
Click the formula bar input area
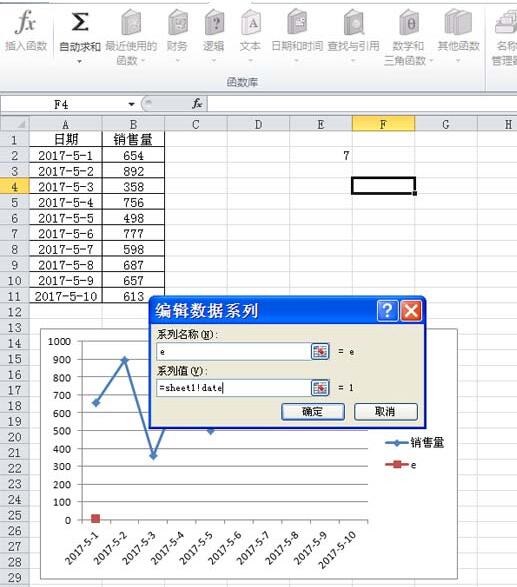362,104
